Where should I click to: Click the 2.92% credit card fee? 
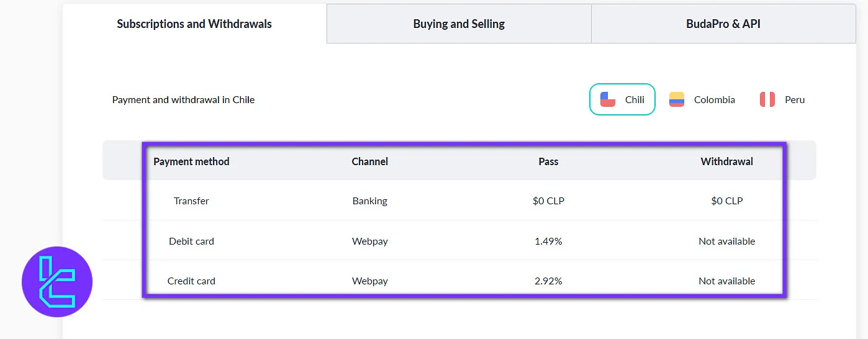[x=548, y=281]
